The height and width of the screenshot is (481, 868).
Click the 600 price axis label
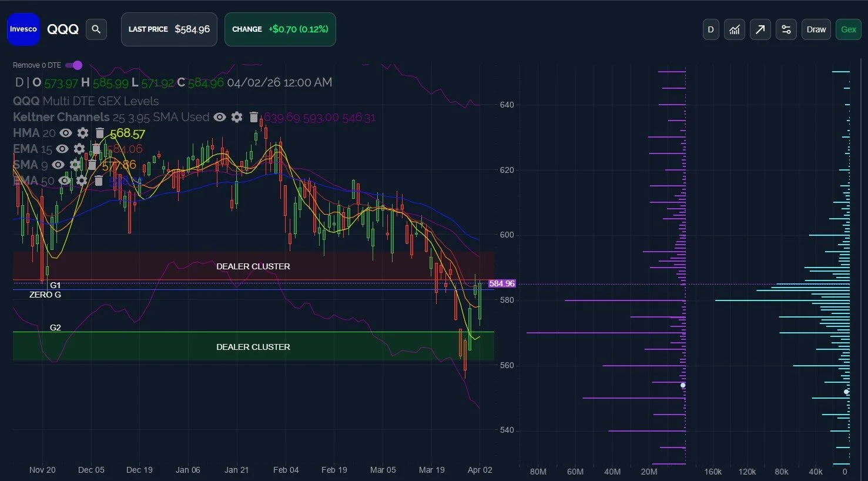507,235
